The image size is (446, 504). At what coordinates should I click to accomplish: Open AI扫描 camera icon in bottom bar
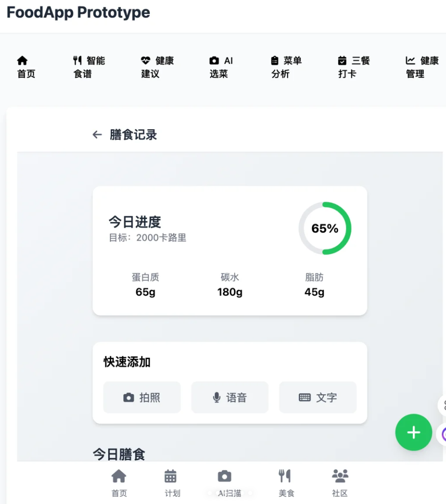tap(224, 476)
